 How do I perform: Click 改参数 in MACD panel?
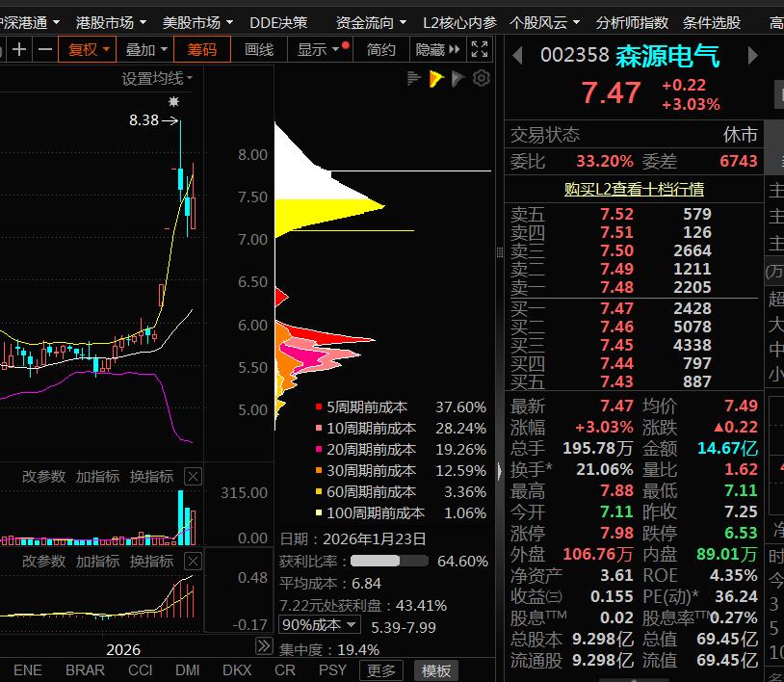click(43, 561)
